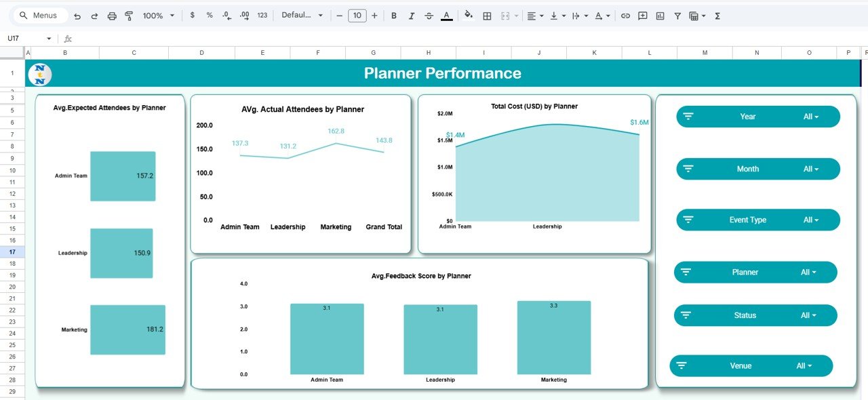Open the zoom level dropdown
The image size is (868, 400).
(157, 15)
